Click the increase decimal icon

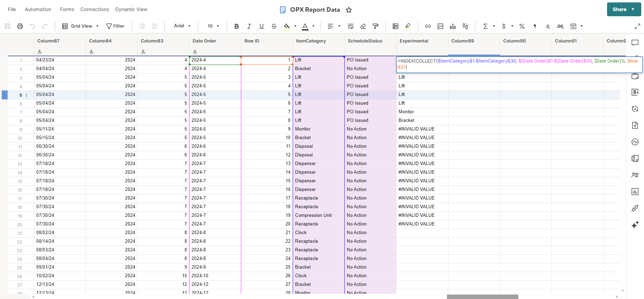point(560,26)
